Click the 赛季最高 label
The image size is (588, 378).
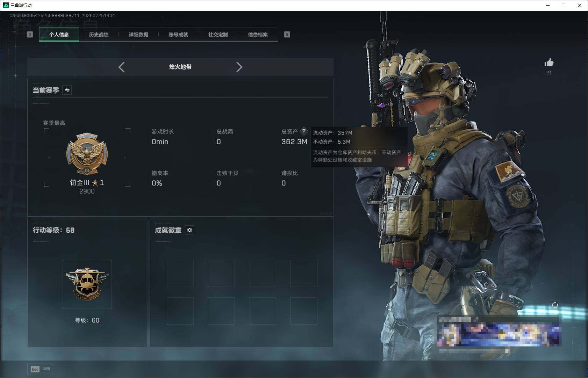tap(54, 123)
